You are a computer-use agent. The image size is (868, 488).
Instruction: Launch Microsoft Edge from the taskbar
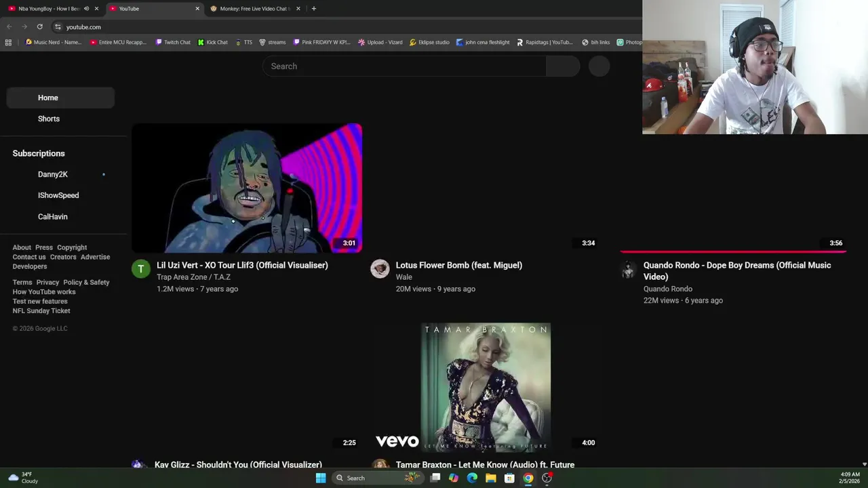[x=472, y=478]
